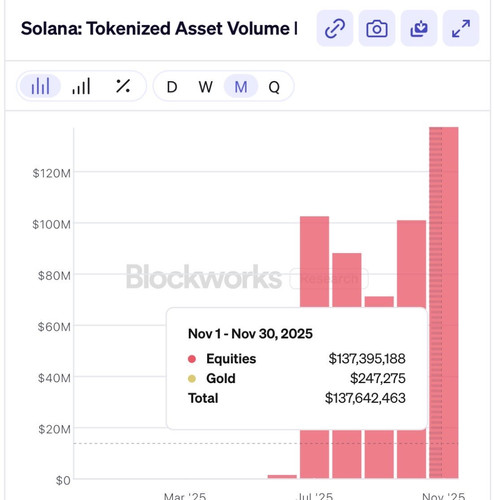Select the quarterly Q interval
The image size is (494, 500).
[274, 87]
